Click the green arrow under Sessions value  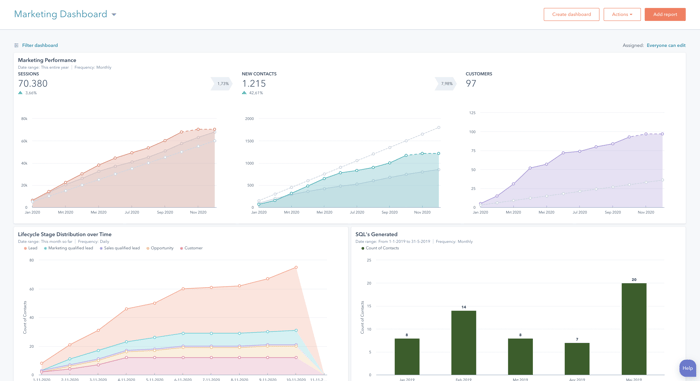point(20,93)
